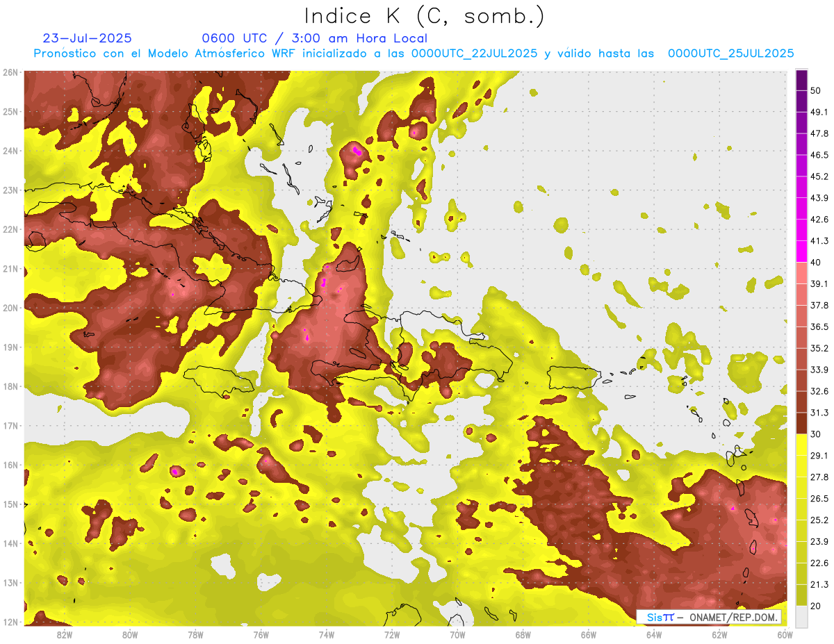Click the "33.9" value on the color scale

pyautogui.click(x=819, y=370)
